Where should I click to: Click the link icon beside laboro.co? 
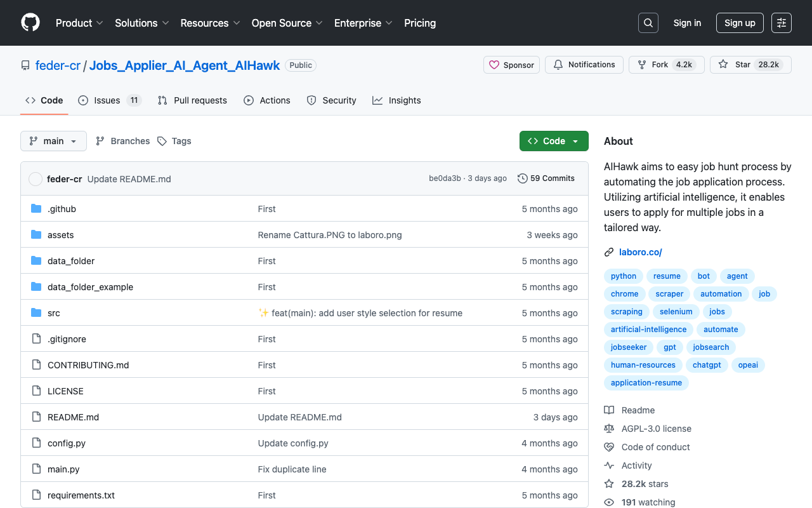(609, 252)
